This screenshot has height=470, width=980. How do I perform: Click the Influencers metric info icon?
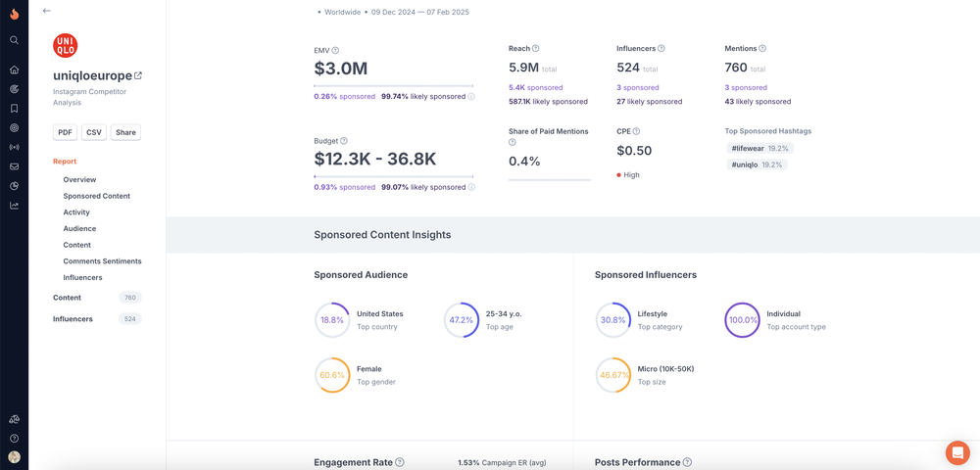(661, 48)
